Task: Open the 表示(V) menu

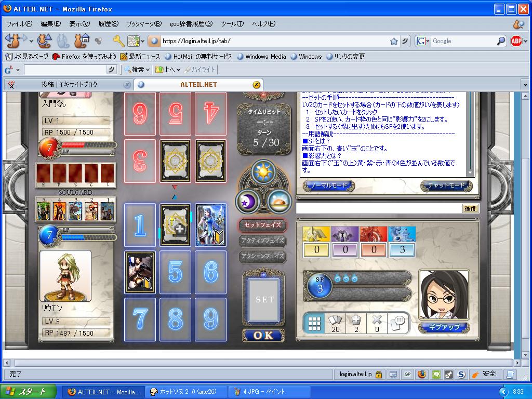Action: 79,24
